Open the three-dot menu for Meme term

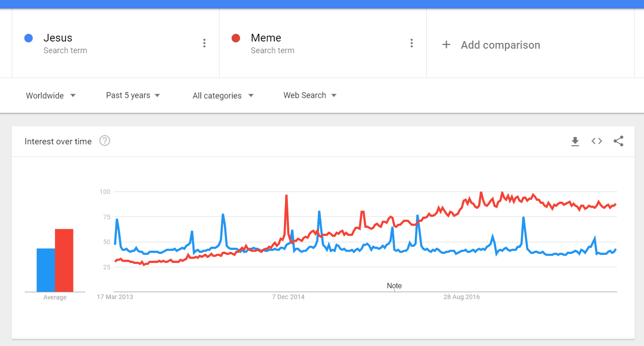click(411, 43)
